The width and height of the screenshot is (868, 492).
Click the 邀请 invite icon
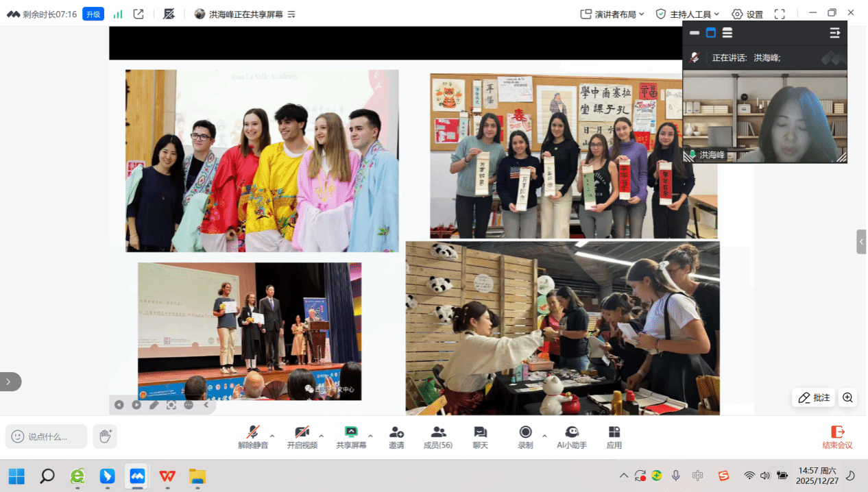click(396, 437)
